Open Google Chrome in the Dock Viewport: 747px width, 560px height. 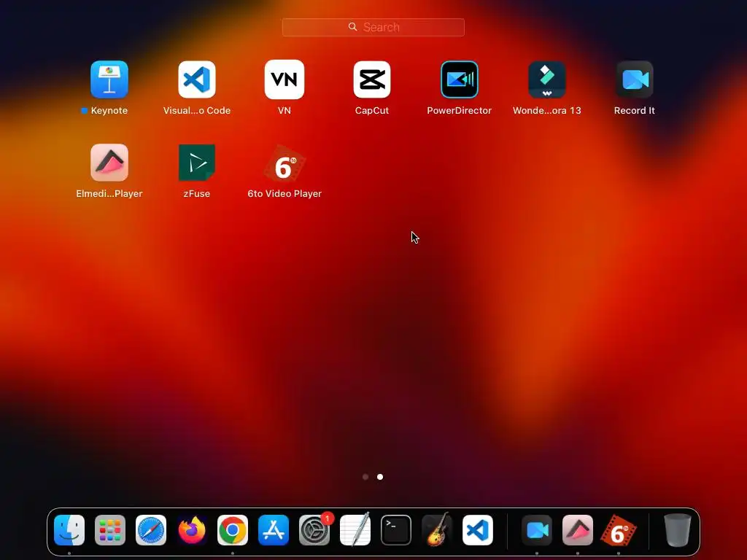click(x=233, y=530)
